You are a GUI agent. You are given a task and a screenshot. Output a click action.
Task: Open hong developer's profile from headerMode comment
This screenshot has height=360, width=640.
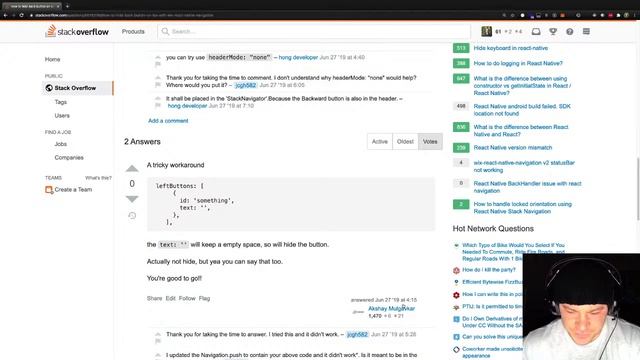point(298,58)
